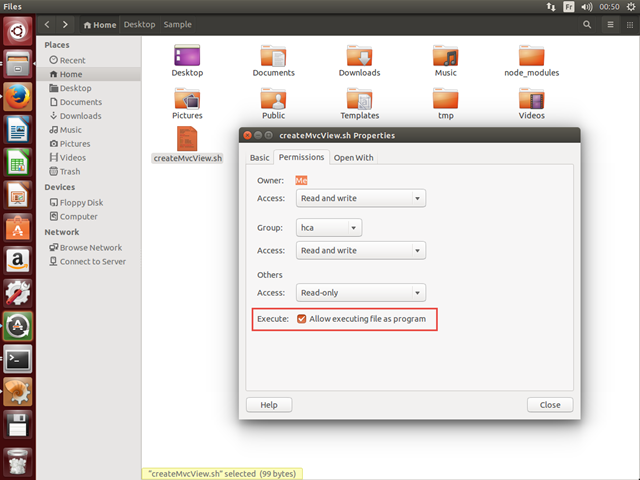Open the floppy disk launcher icon

pyautogui.click(x=18, y=424)
